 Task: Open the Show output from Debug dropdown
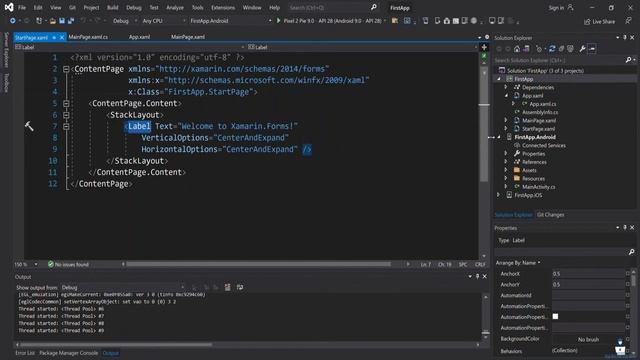click(x=122, y=287)
